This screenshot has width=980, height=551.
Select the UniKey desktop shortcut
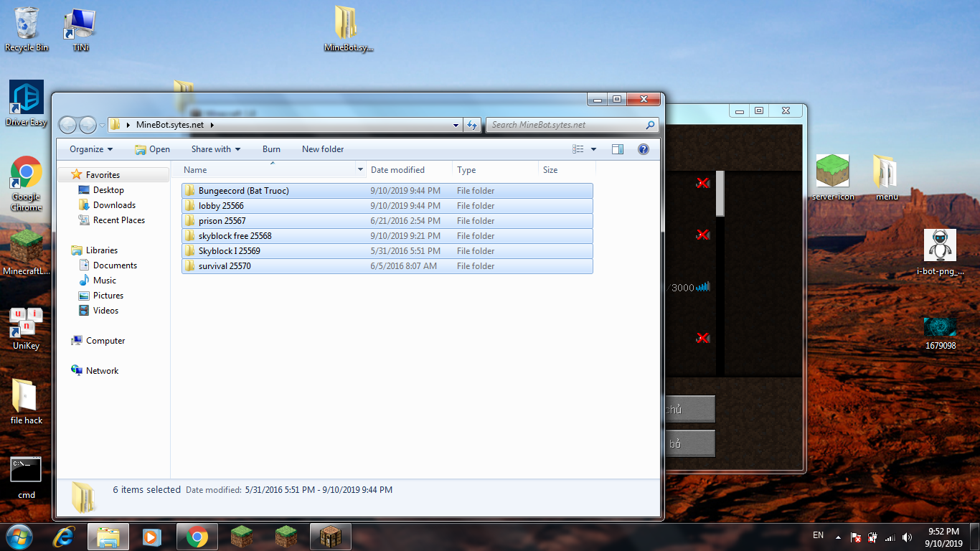coord(27,329)
